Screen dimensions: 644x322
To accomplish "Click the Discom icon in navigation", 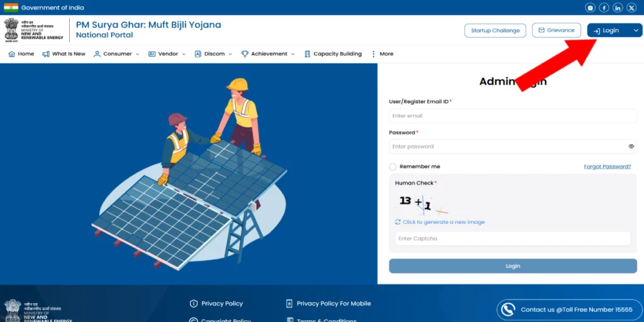I will [x=198, y=54].
